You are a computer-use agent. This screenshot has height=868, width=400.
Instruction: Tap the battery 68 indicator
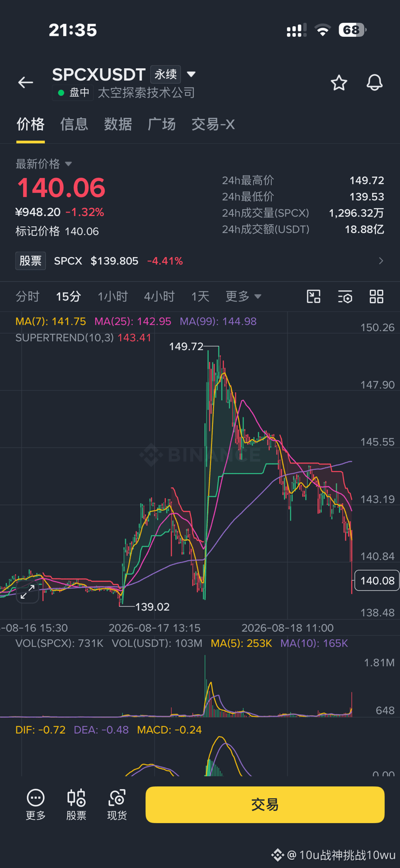tap(353, 30)
